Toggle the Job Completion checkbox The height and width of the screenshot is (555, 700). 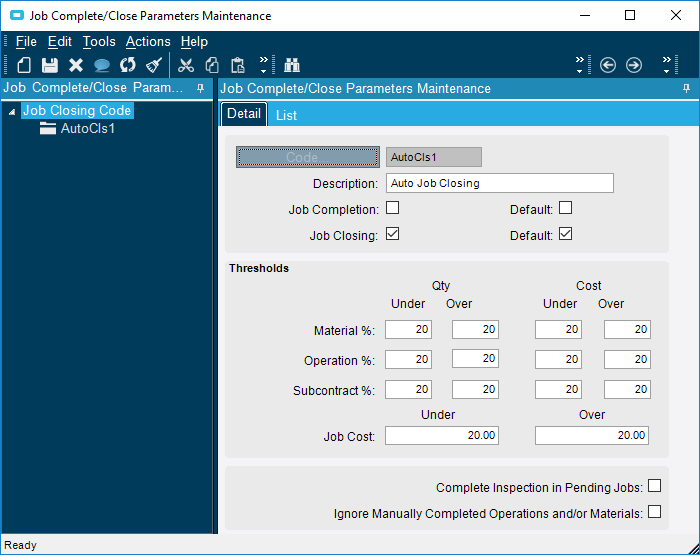(392, 208)
